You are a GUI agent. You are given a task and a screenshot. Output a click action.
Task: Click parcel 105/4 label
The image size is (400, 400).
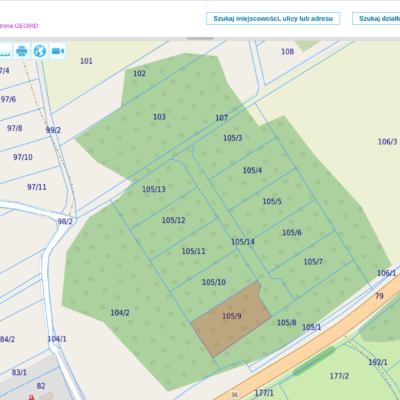pyautogui.click(x=252, y=170)
